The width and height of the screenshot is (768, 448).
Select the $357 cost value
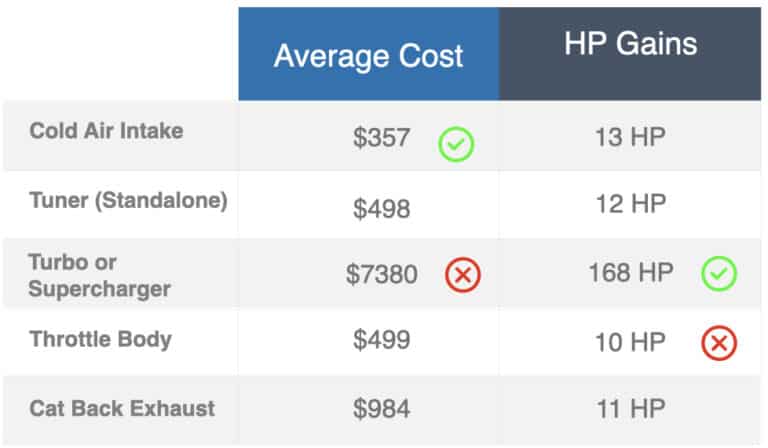point(382,137)
